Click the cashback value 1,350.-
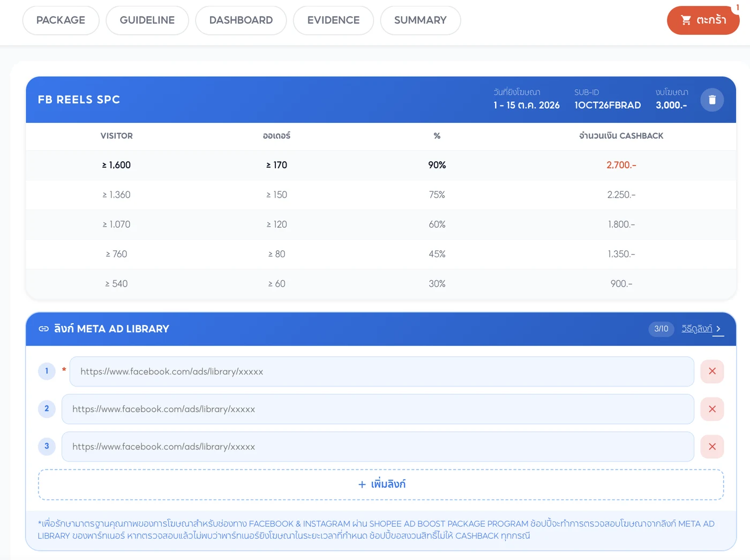 621,254
